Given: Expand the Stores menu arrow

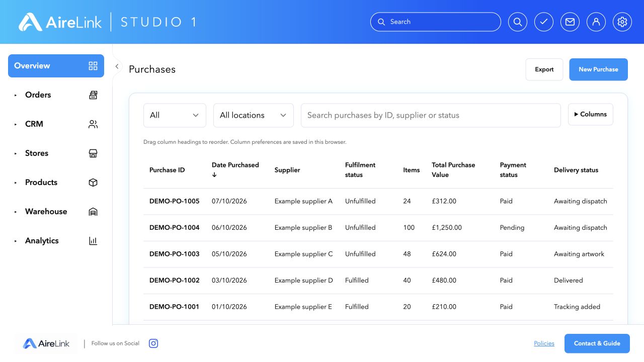Looking at the screenshot, I should coord(16,153).
